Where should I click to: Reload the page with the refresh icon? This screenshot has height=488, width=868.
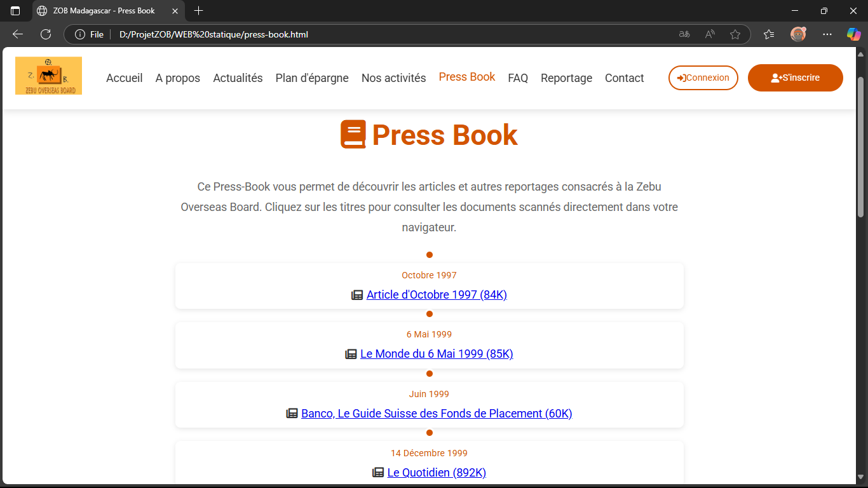(x=46, y=34)
